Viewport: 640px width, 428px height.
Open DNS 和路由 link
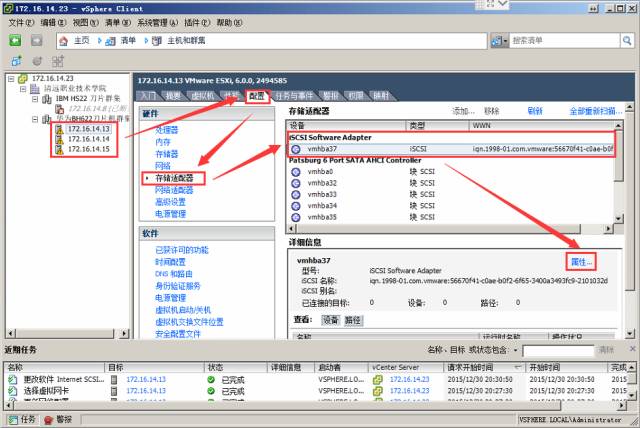click(x=174, y=274)
